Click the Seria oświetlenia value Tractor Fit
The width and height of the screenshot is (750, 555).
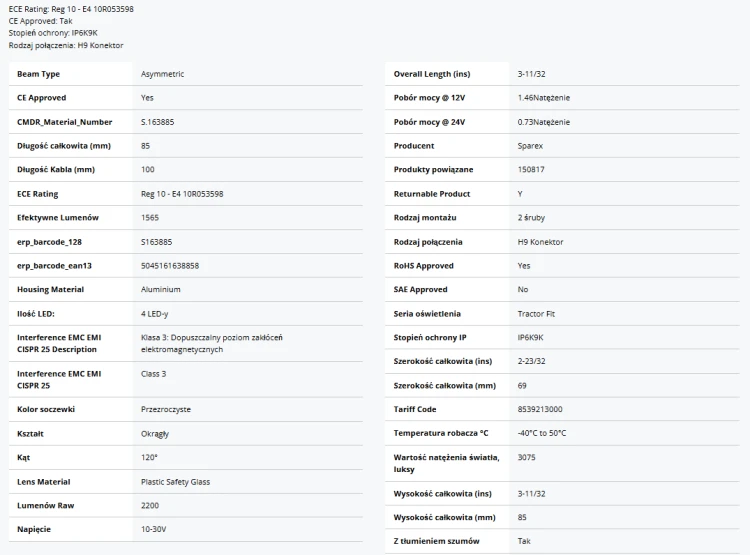[x=536, y=314]
